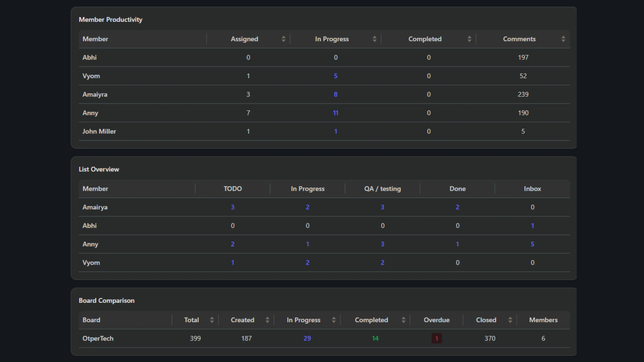Open OtperTech's 29 in-progress cards
644x362 pixels.
pos(307,338)
